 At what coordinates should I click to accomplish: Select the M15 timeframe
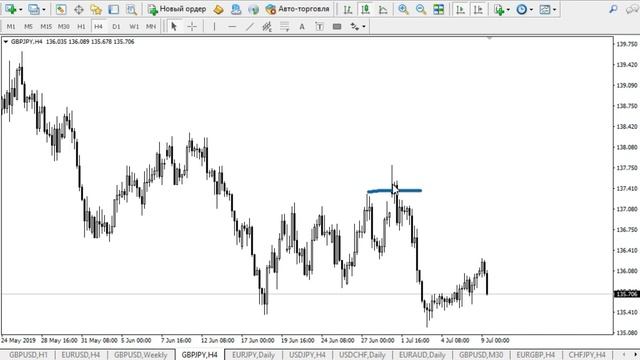(x=46, y=27)
